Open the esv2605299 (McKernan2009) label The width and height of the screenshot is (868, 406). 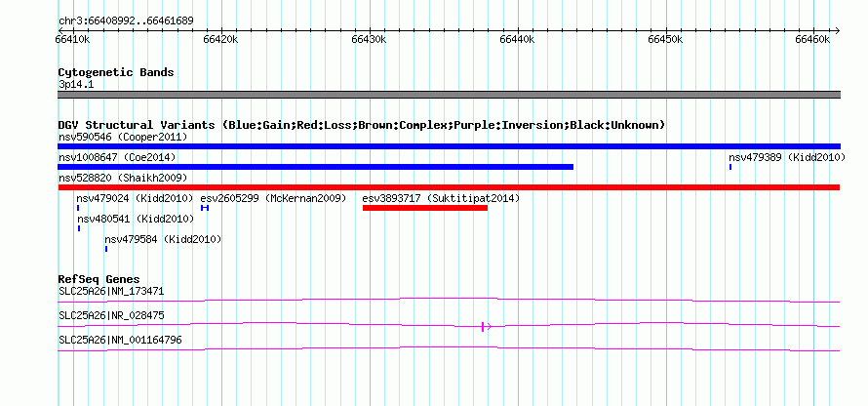click(273, 198)
